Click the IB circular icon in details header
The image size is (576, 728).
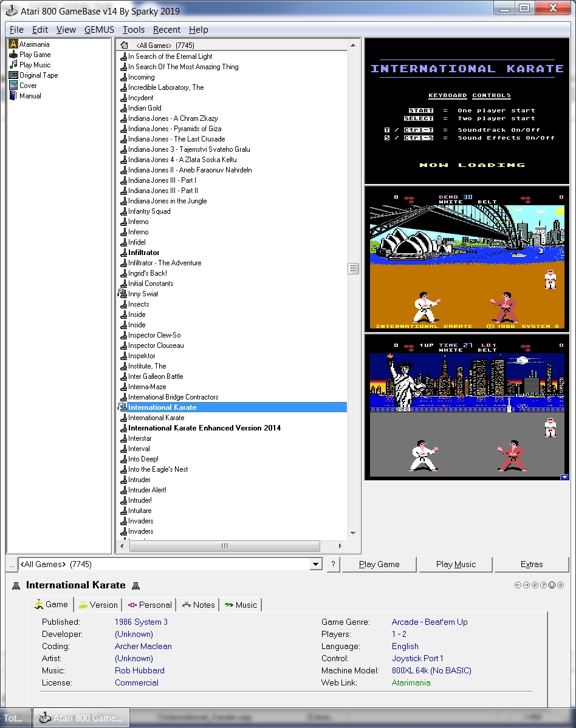561,585
